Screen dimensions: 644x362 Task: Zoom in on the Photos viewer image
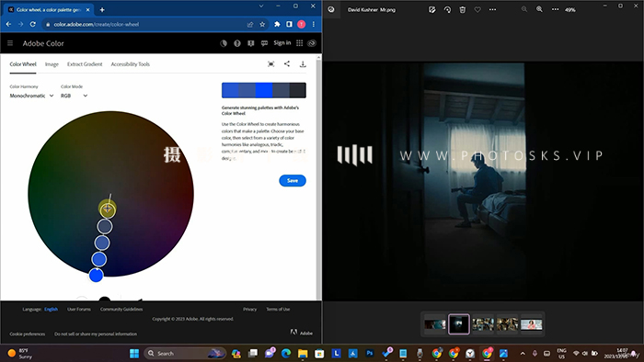pos(539,9)
